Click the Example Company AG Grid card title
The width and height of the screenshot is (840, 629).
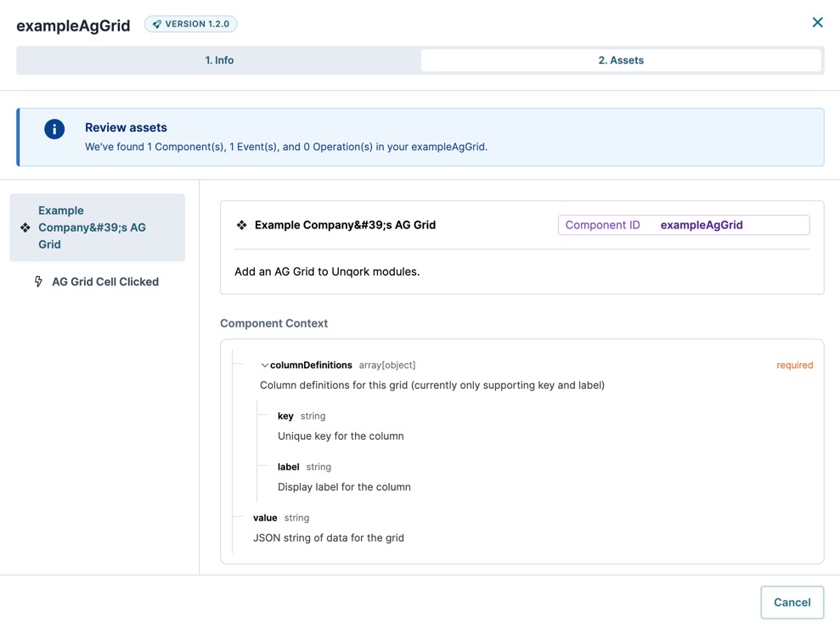coord(345,225)
